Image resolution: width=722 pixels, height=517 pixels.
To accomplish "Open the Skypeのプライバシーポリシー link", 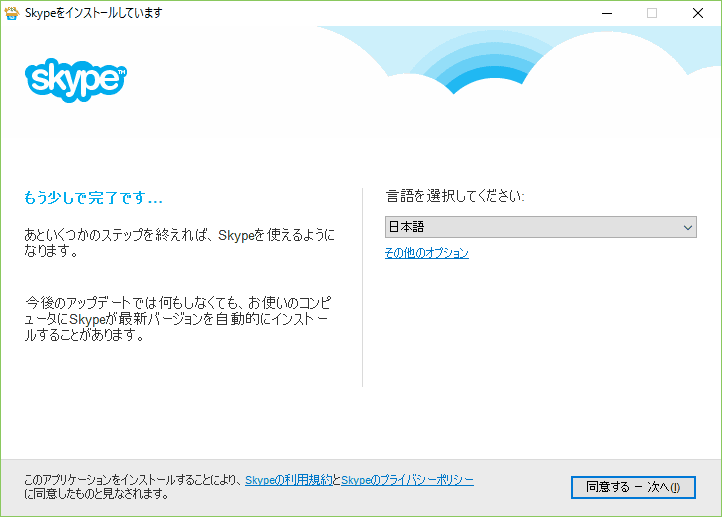I will (x=408, y=480).
